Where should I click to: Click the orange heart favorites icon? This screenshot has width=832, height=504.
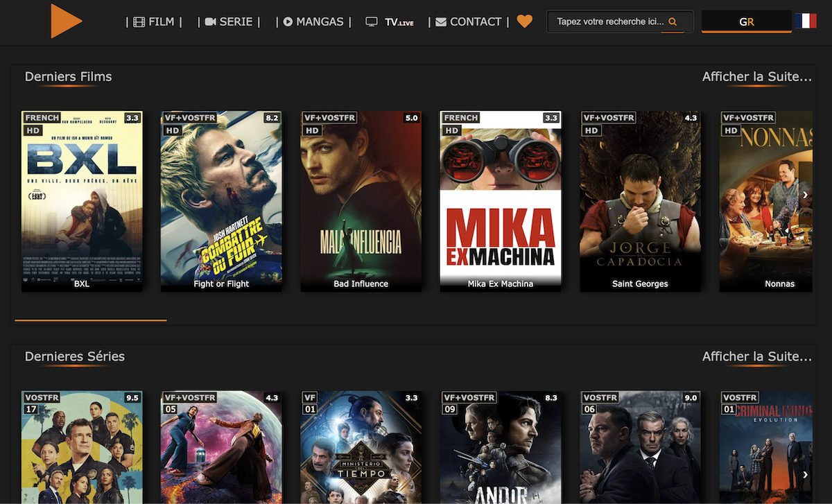pyautogui.click(x=525, y=22)
